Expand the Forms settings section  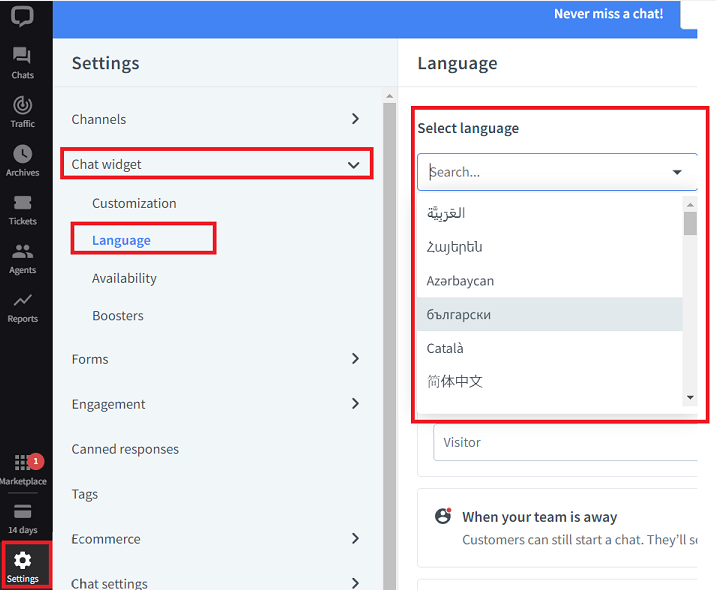coord(355,359)
